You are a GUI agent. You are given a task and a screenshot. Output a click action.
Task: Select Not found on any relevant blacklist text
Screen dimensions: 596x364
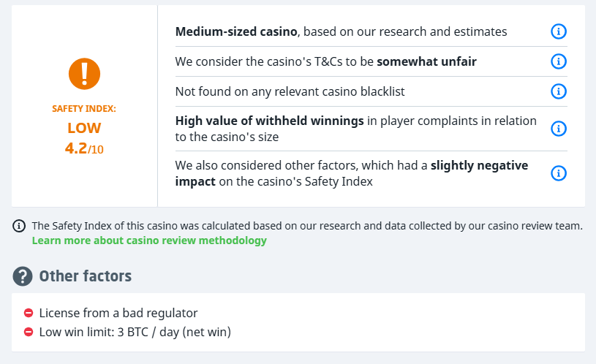tap(290, 91)
